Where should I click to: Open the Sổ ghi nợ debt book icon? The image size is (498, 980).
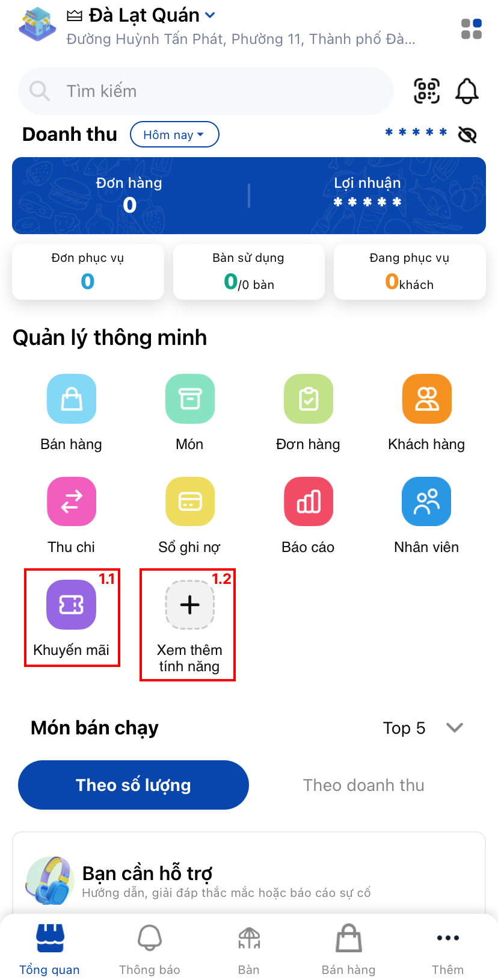pyautogui.click(x=190, y=501)
